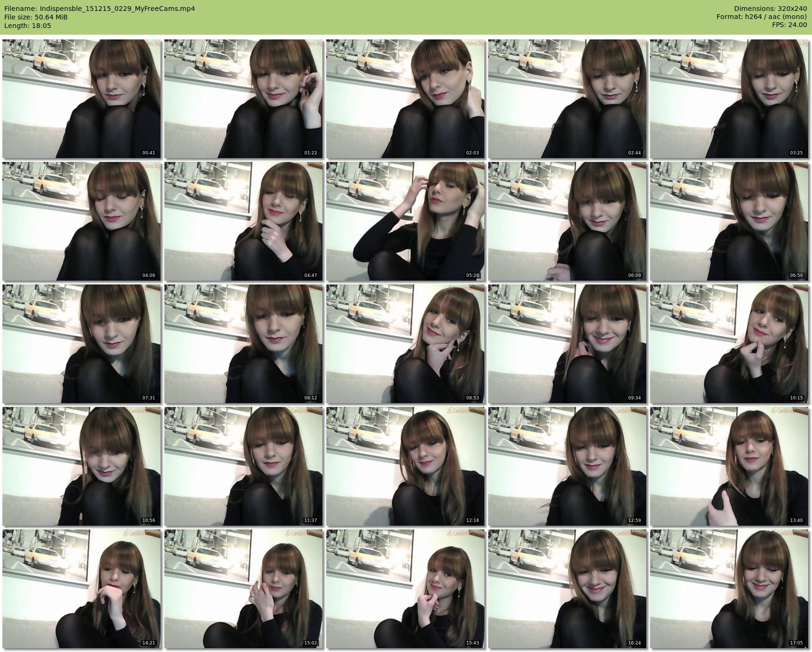Select the frame marked 01:22
The height and width of the screenshot is (652, 812).
coord(244,99)
